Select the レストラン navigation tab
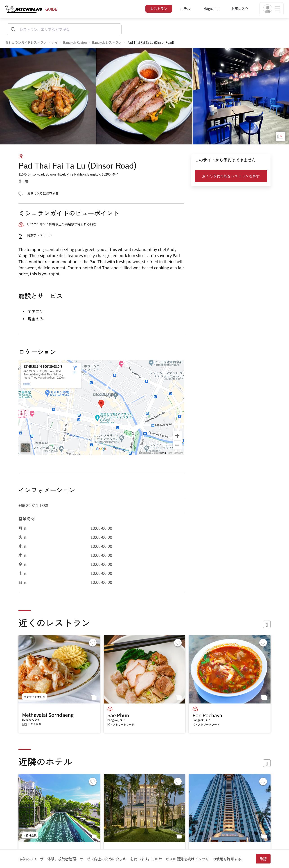 click(x=159, y=8)
